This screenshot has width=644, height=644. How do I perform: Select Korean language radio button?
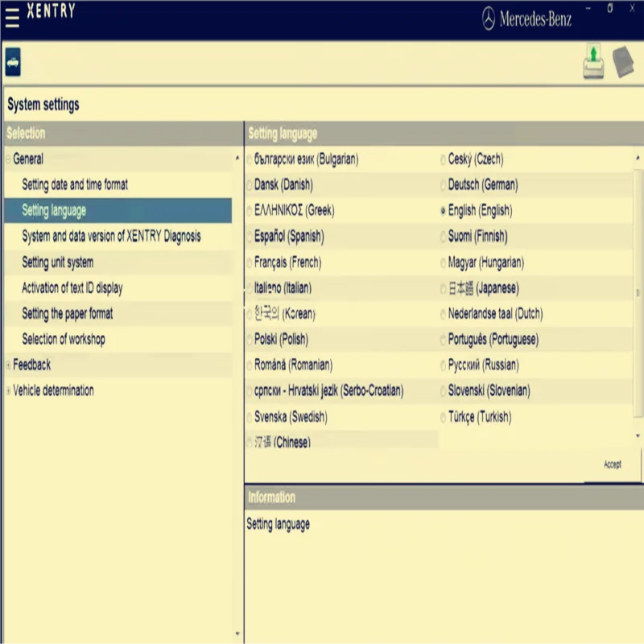[x=250, y=314]
